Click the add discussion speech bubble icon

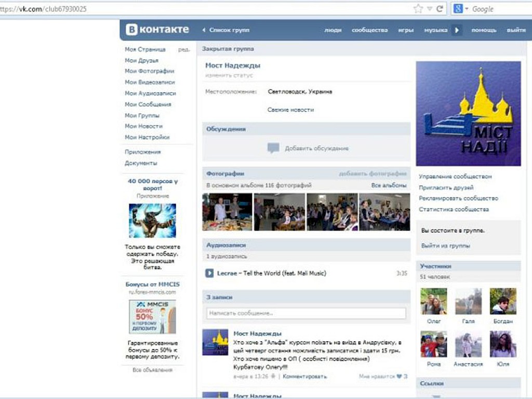(273, 148)
